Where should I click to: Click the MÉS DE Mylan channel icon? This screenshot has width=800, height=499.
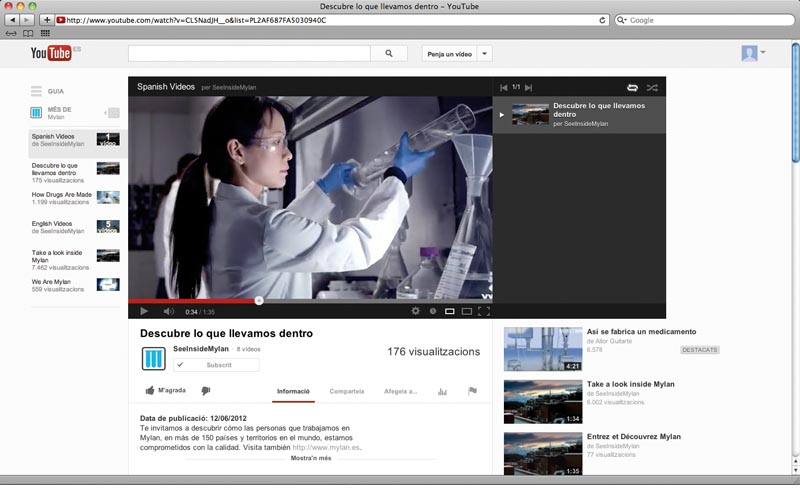pyautogui.click(x=36, y=113)
